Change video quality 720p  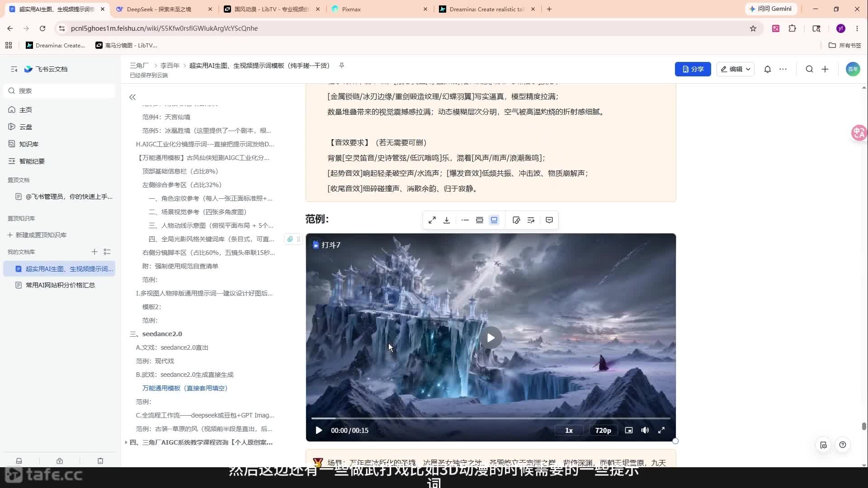tap(603, 430)
